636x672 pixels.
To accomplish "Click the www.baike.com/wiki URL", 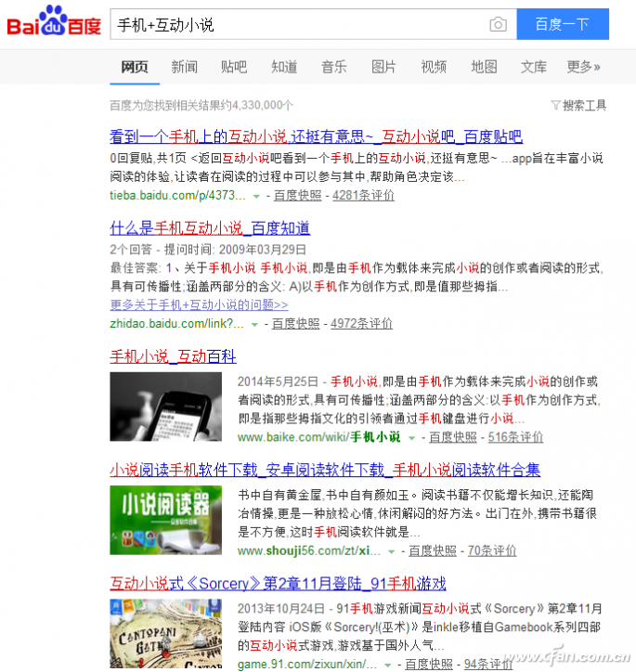I will point(318,437).
